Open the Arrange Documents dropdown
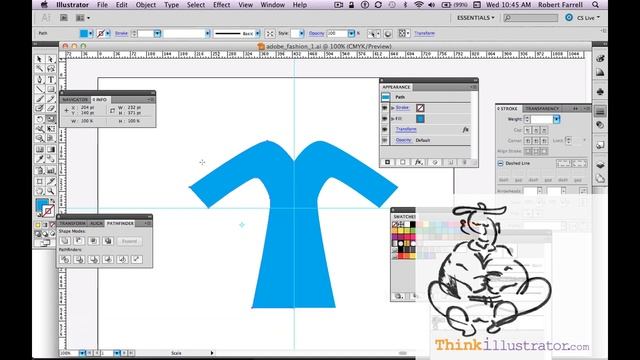The height and width of the screenshot is (360, 640). (83, 18)
